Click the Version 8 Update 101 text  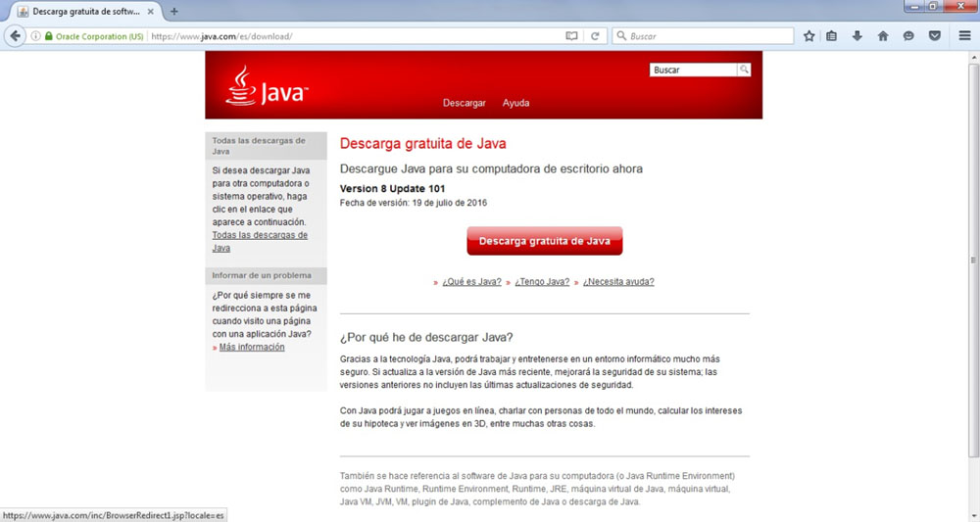pyautogui.click(x=393, y=189)
